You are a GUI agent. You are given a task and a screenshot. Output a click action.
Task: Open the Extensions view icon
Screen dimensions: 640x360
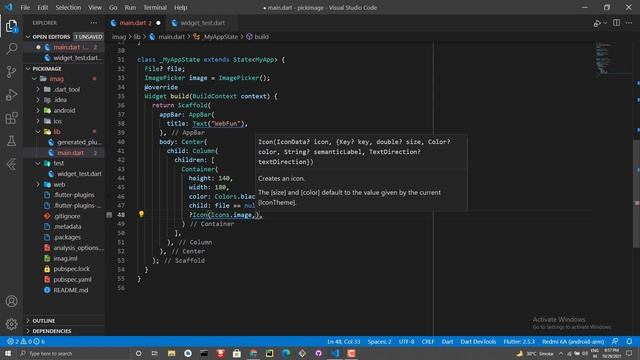coord(11,118)
